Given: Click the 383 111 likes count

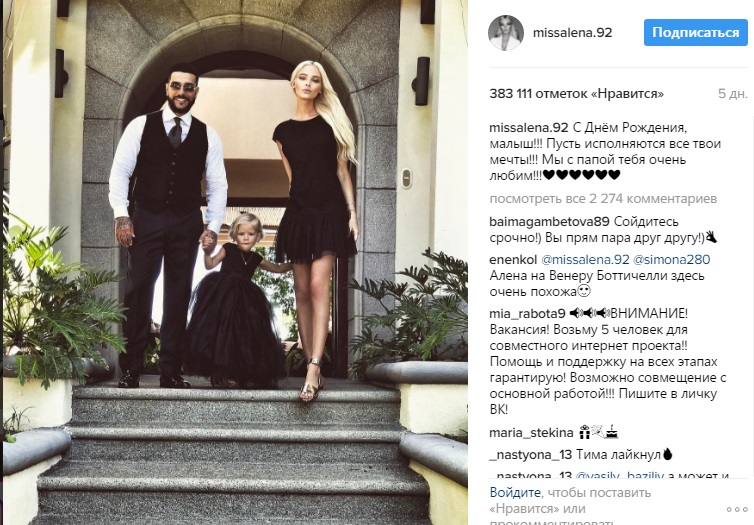Looking at the screenshot, I should click(577, 94).
